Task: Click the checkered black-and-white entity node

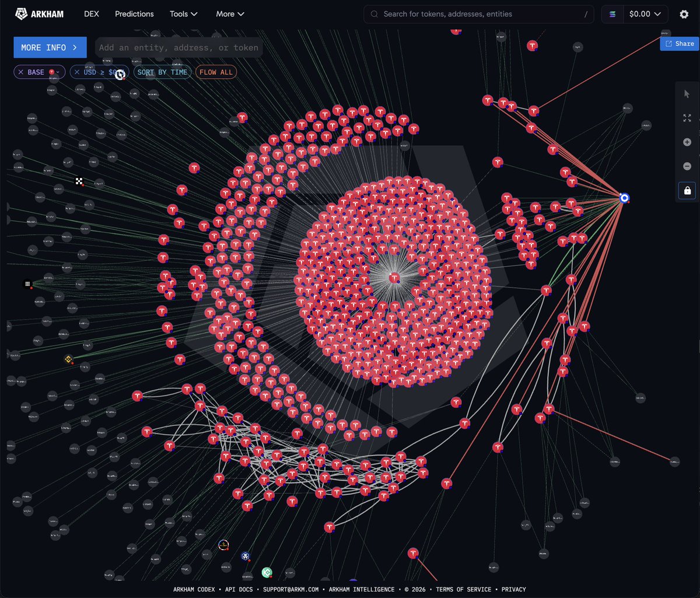Action: (79, 181)
